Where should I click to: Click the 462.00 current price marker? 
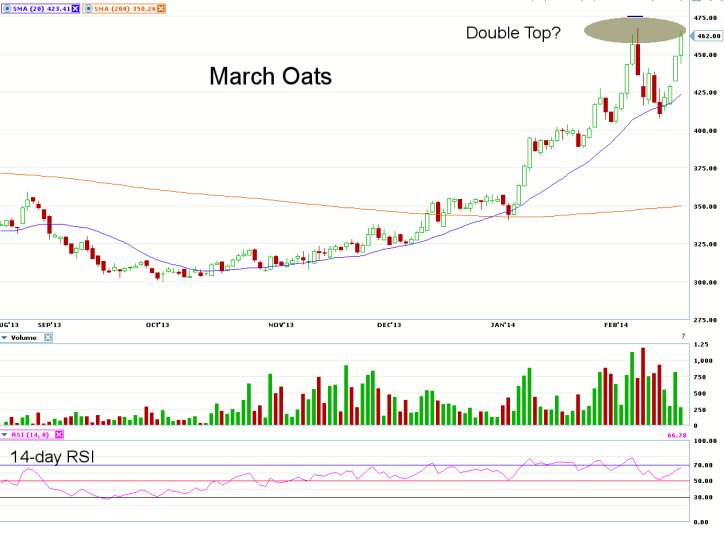tap(707, 35)
